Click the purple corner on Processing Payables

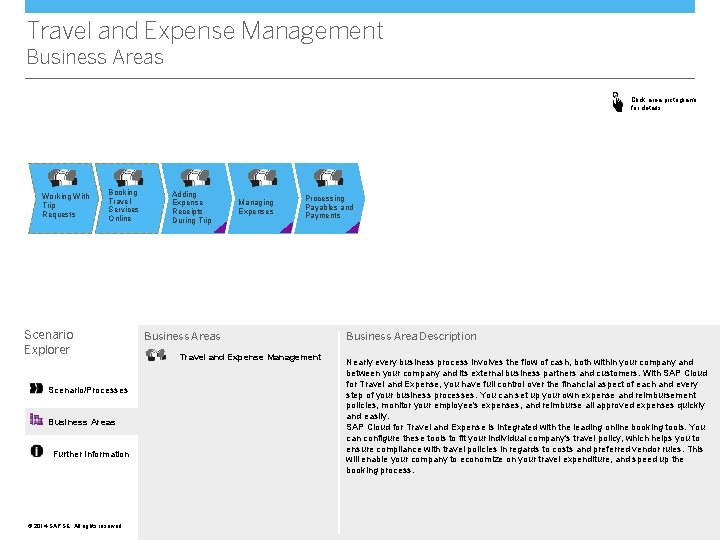click(x=354, y=228)
